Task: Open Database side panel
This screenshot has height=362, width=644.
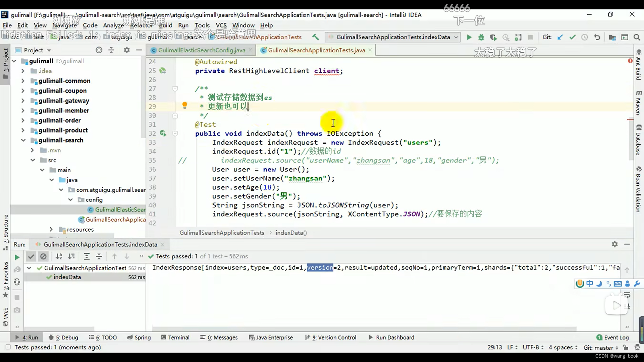Action: (639, 140)
